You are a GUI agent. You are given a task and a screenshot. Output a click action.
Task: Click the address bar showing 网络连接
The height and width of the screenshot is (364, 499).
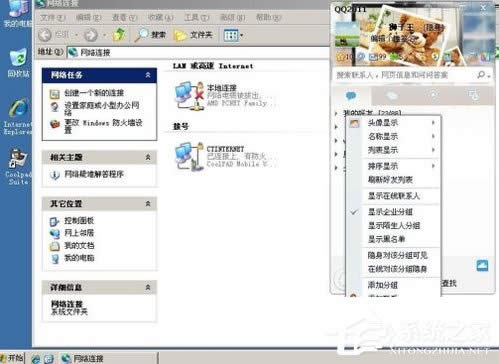pos(198,52)
